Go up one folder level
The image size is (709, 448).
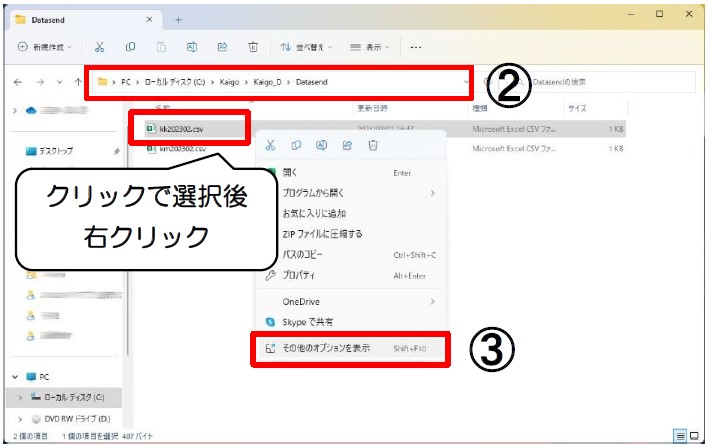(x=78, y=82)
